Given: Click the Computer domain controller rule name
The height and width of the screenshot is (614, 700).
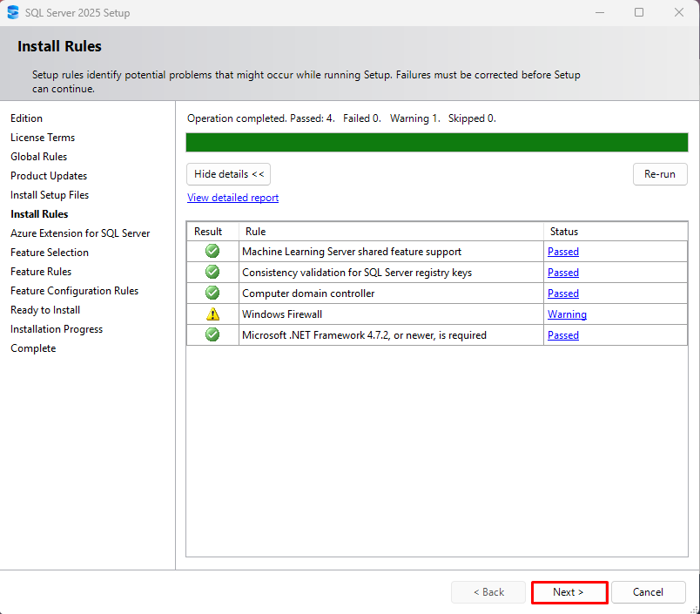Looking at the screenshot, I should point(308,294).
